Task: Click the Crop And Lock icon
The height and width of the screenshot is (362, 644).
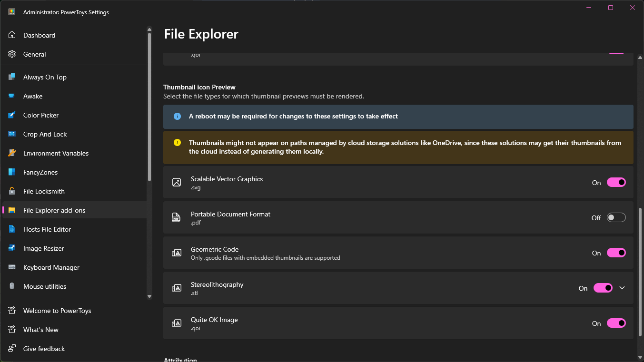Action: [x=12, y=134]
